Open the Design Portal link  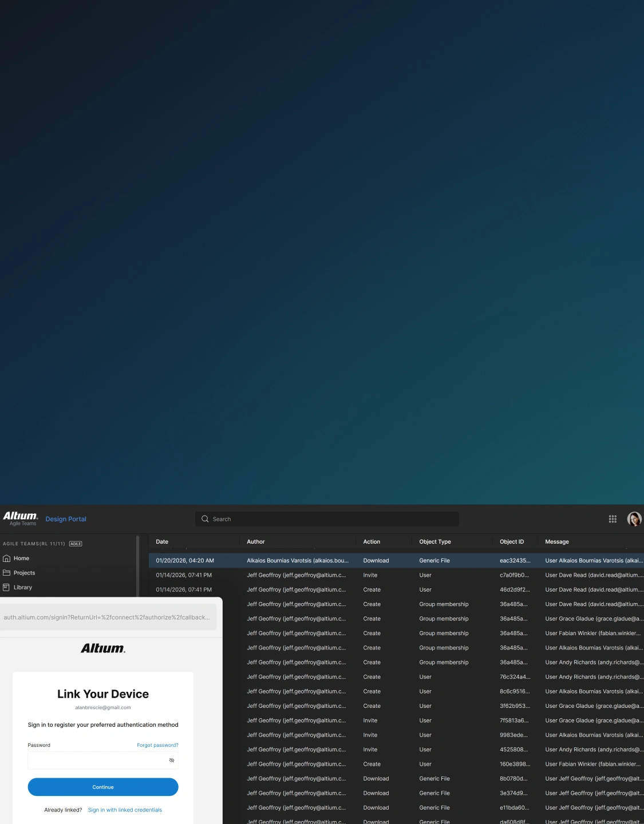(66, 519)
